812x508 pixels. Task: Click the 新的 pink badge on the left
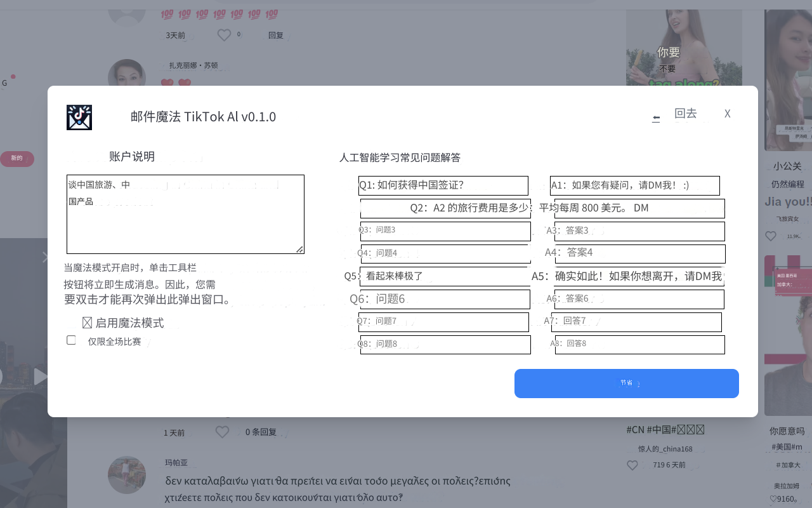pyautogui.click(x=17, y=159)
